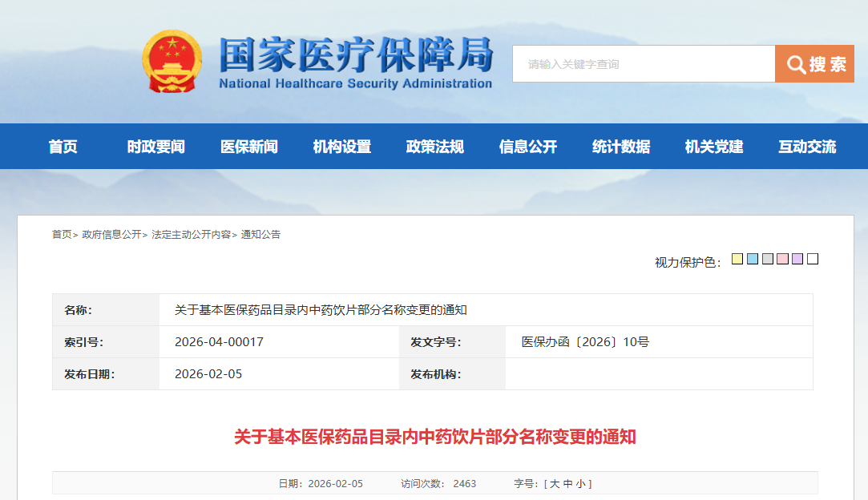This screenshot has height=500, width=868.
Task: Select 机关党建 from the menu bar
Action: click(x=713, y=146)
